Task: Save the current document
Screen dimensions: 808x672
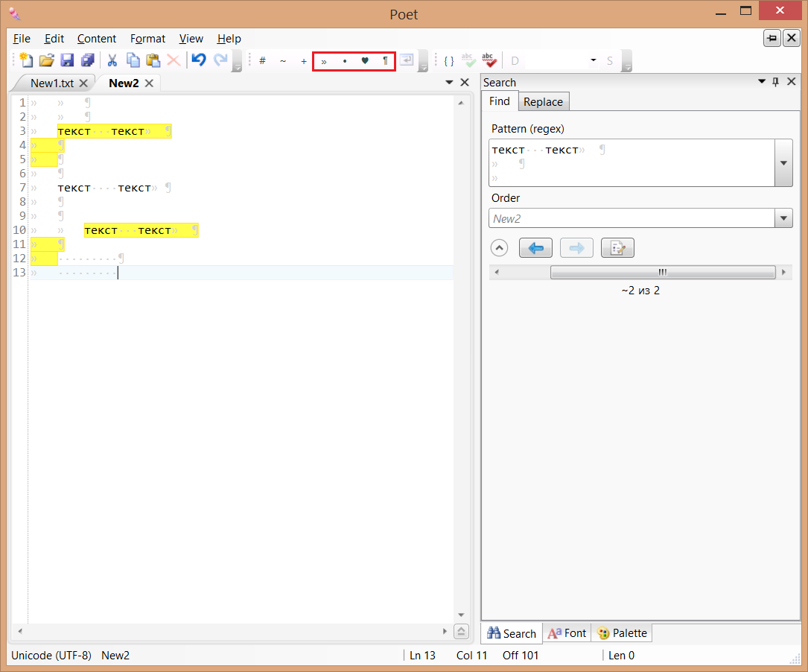Action: coord(67,60)
